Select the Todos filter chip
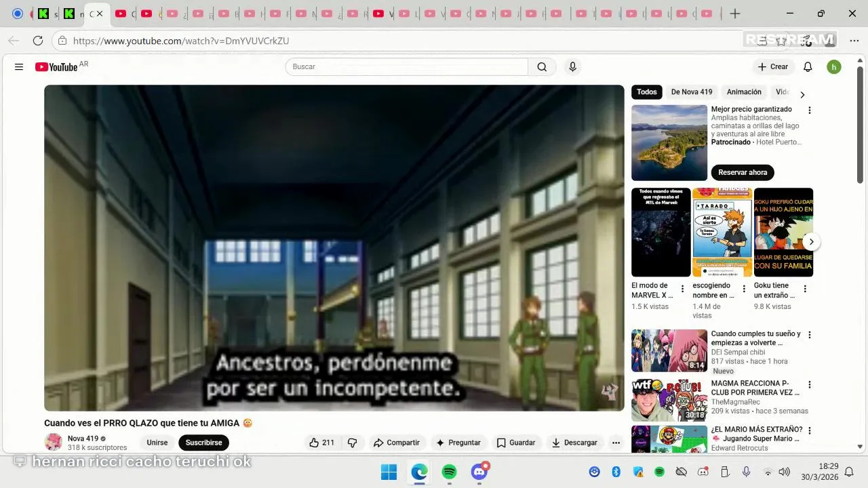The height and width of the screenshot is (488, 868). 647,92
